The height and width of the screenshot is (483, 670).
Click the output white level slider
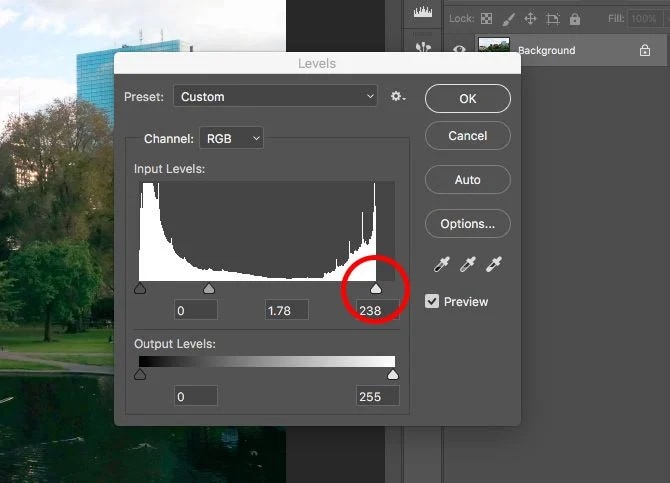(393, 374)
